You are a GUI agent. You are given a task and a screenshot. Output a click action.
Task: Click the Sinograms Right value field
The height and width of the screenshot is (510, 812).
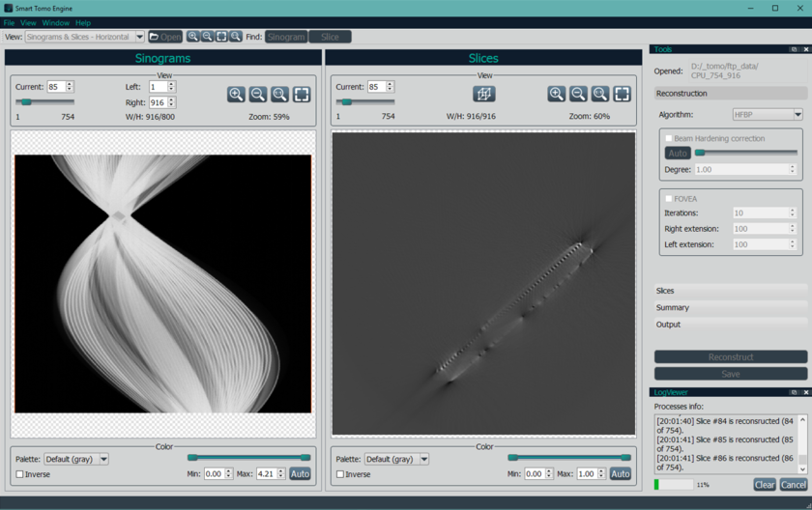point(157,102)
